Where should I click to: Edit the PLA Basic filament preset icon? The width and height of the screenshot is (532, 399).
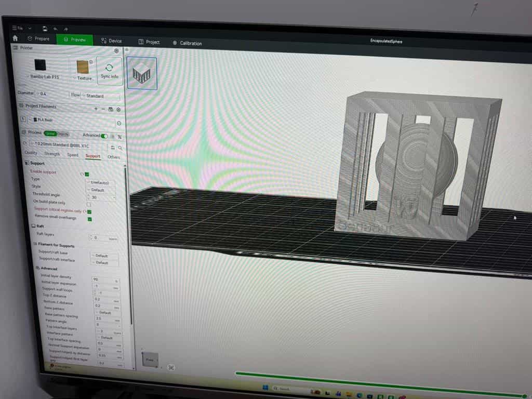coord(119,123)
